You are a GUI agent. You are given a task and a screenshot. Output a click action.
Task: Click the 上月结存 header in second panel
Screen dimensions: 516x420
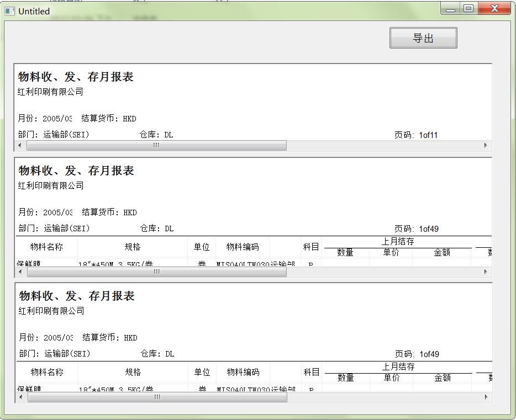click(398, 242)
